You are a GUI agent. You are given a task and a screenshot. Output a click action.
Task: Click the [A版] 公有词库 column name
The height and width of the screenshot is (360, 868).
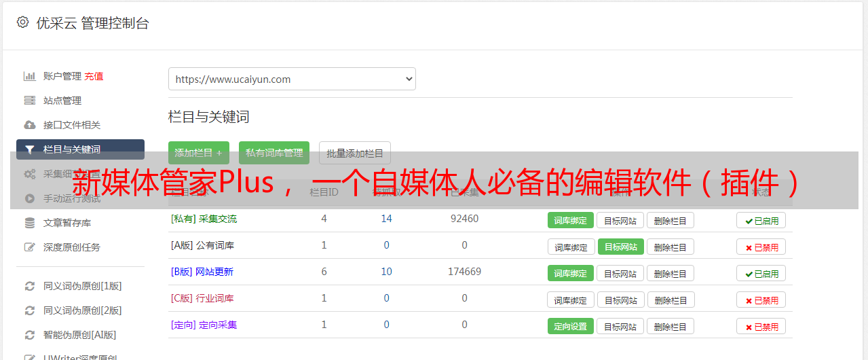tap(202, 245)
